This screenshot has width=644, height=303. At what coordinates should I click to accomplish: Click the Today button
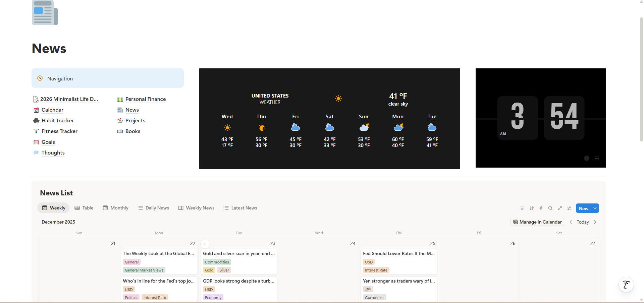tap(583, 222)
